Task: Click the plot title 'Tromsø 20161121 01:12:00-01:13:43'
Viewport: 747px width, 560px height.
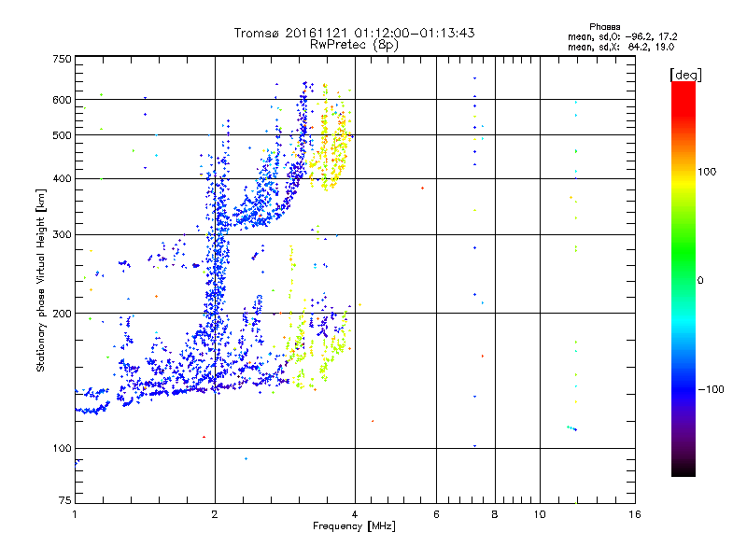Action: click(x=354, y=33)
